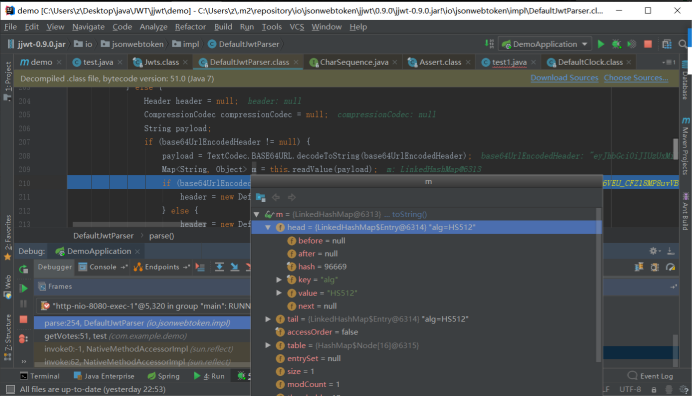Stop the application with red square in top toolbar
692x396 pixels.
[x=648, y=44]
